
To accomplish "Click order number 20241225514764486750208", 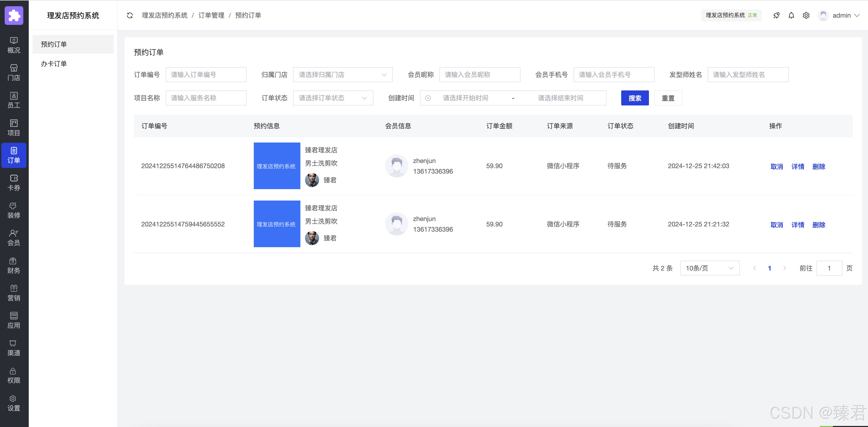I will point(183,166).
